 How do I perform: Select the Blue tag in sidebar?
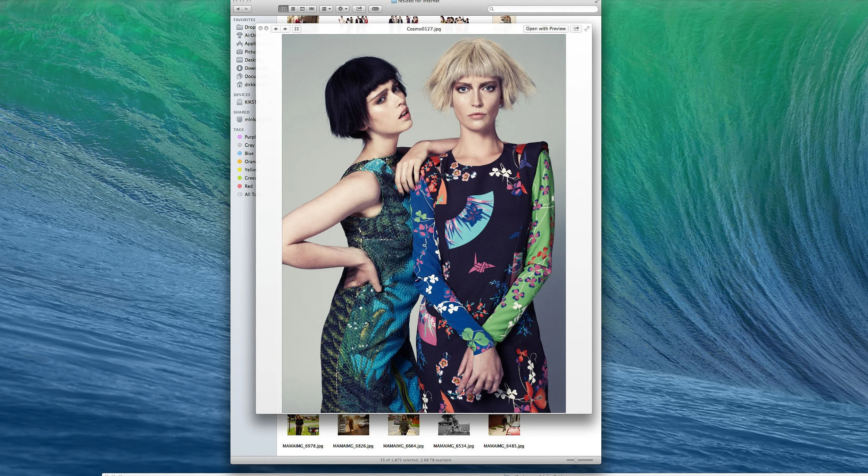pyautogui.click(x=249, y=153)
